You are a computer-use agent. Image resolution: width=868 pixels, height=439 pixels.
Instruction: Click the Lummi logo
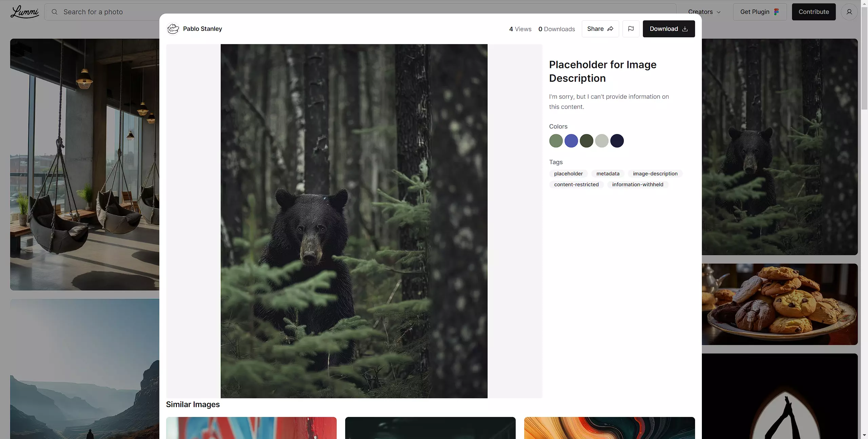coord(24,12)
